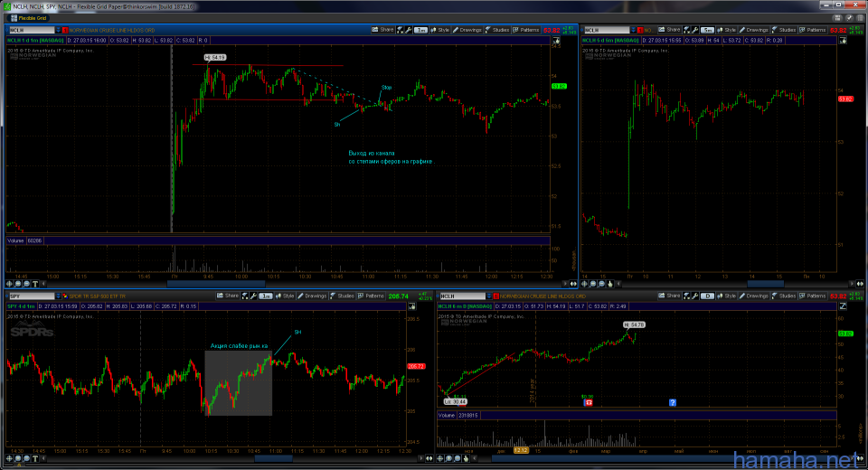Open Studies menu in top-left NCLH 1m chart
The height and width of the screenshot is (470, 868).
[x=497, y=30]
